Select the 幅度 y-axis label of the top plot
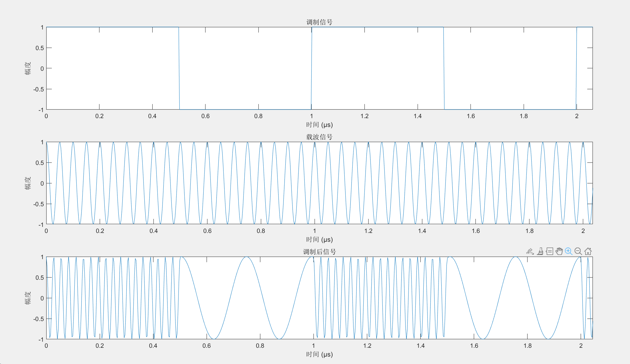 (28, 68)
